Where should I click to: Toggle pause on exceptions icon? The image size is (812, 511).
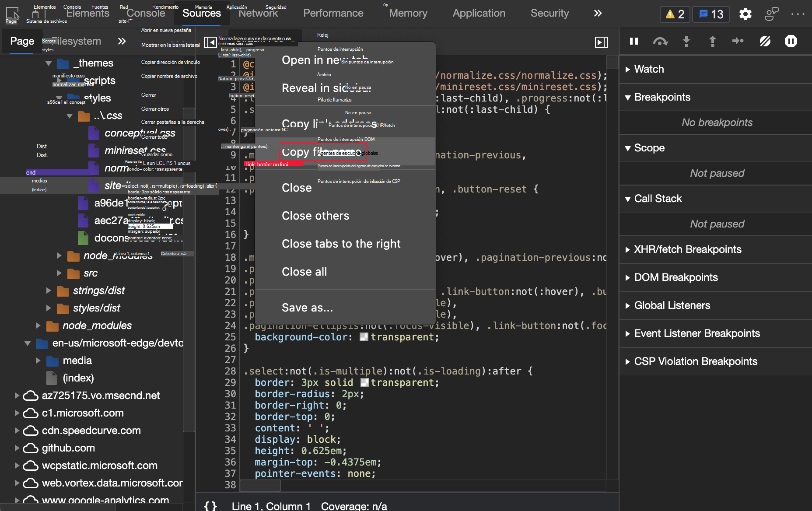click(x=791, y=41)
